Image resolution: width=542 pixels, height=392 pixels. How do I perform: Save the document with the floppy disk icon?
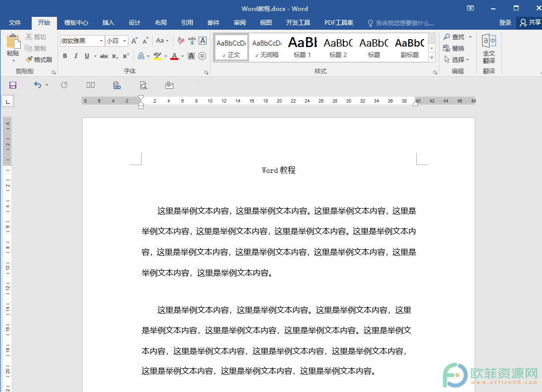(x=13, y=85)
